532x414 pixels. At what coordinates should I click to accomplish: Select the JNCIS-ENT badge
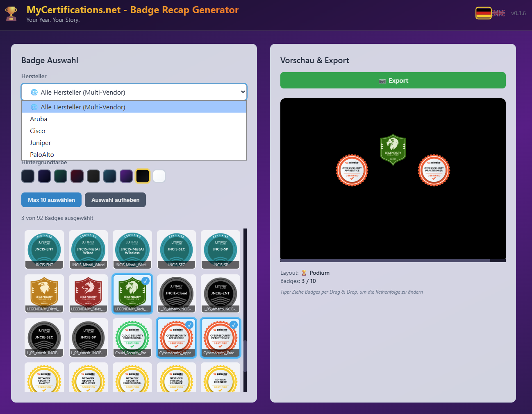(x=44, y=249)
